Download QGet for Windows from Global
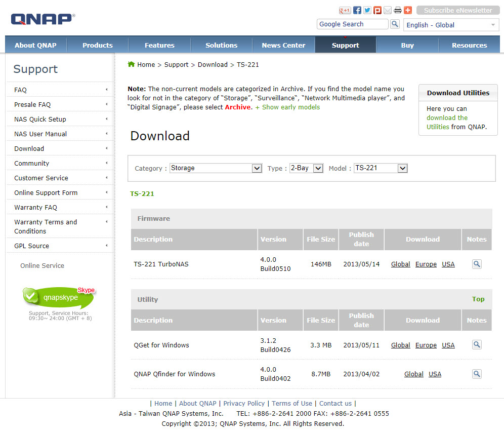Image resolution: width=504 pixels, height=433 pixels. click(x=400, y=345)
